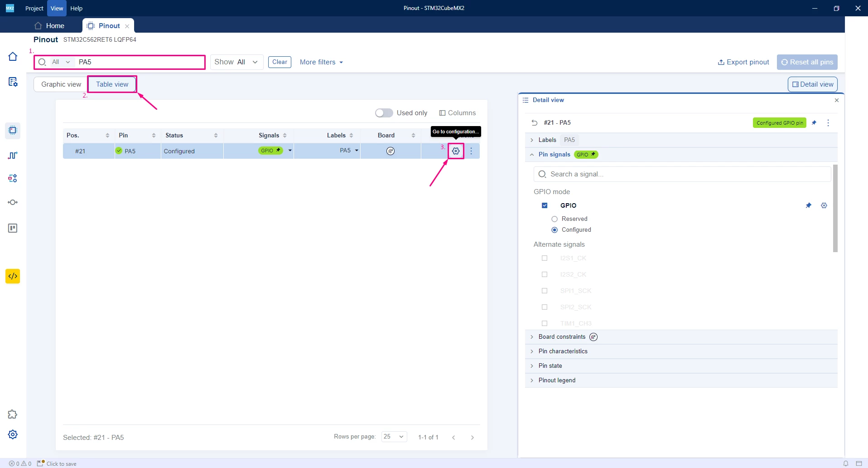Expand the Board constraints section

pyautogui.click(x=532, y=337)
